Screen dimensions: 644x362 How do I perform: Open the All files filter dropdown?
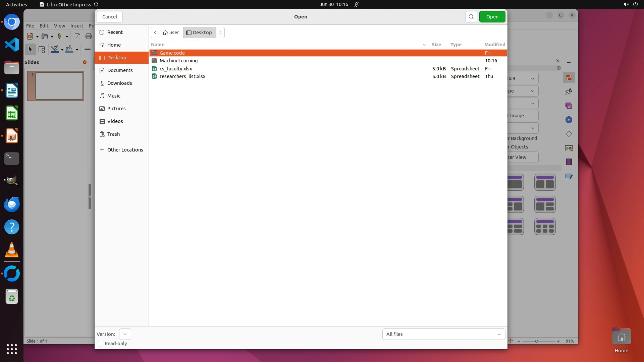click(443, 334)
